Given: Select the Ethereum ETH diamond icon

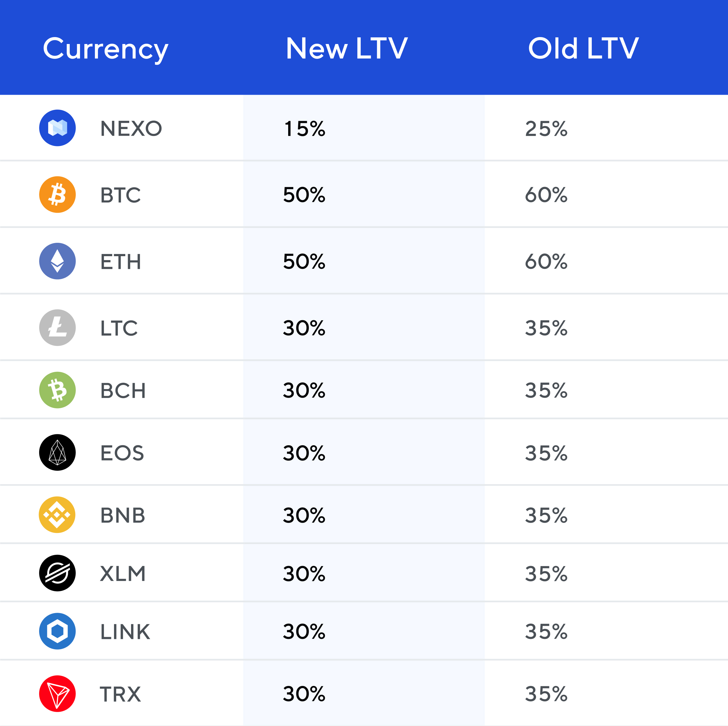Looking at the screenshot, I should (57, 261).
